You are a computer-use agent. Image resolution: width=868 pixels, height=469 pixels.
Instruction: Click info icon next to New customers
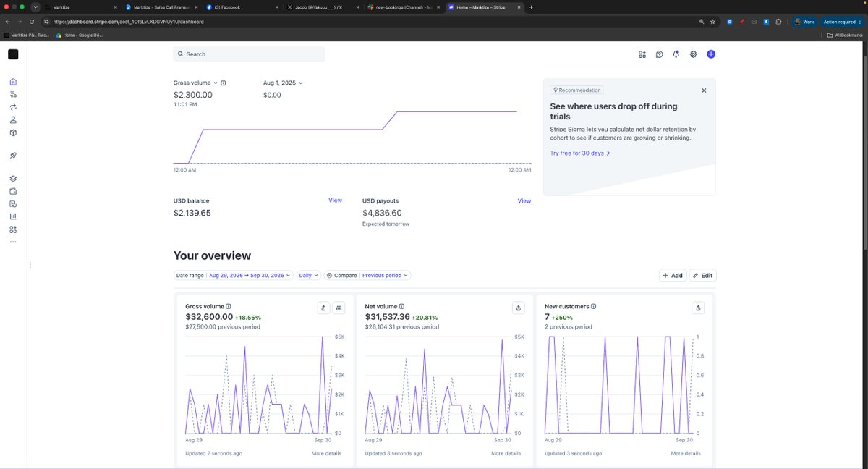pyautogui.click(x=594, y=307)
